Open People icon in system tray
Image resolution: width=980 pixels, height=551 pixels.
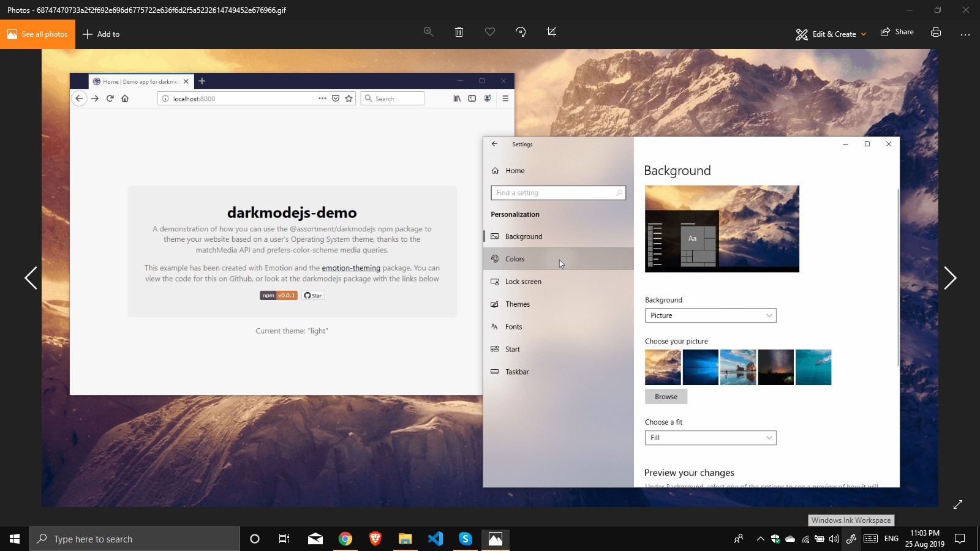739,539
